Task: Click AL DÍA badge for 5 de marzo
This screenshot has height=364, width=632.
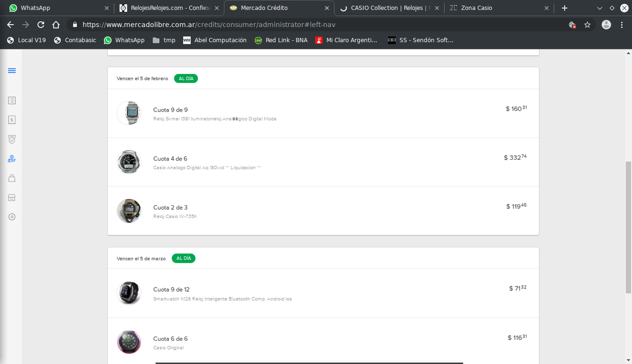Action: [184, 258]
